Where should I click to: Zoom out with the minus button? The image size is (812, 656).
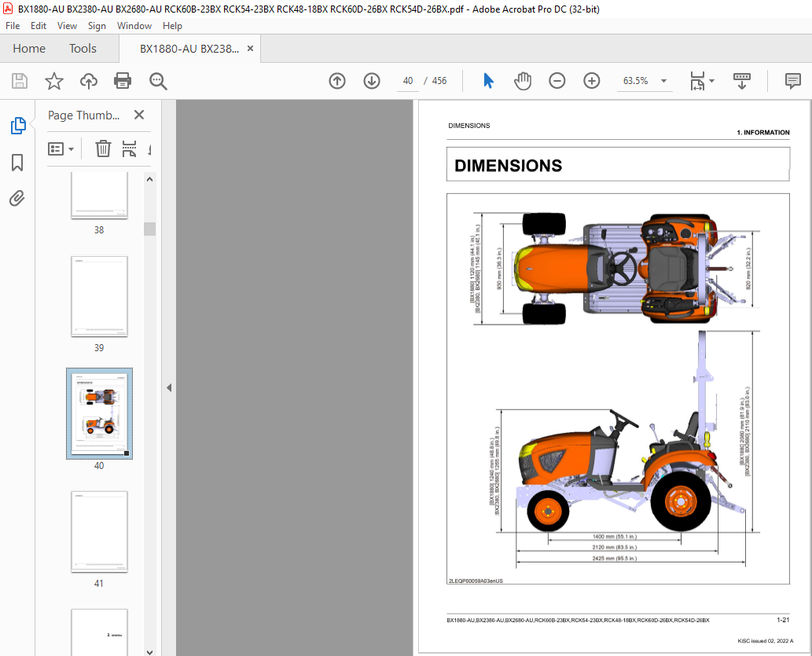557,81
